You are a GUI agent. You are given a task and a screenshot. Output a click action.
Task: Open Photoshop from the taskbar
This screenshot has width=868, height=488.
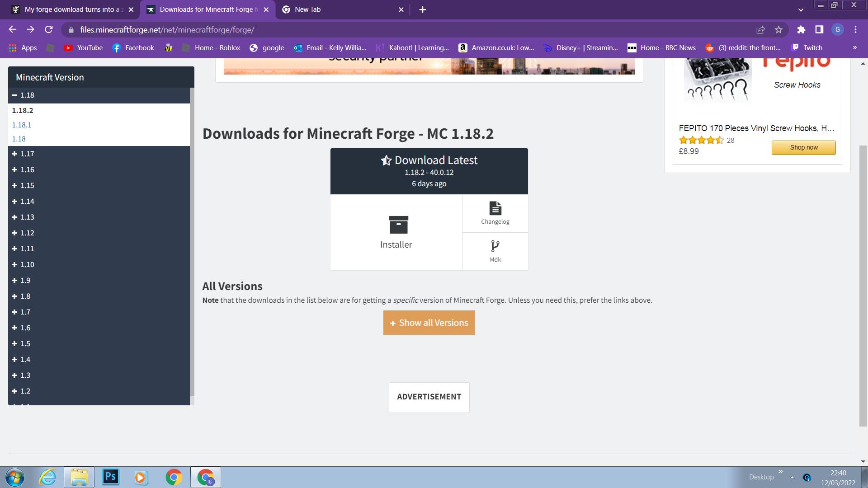(x=110, y=477)
